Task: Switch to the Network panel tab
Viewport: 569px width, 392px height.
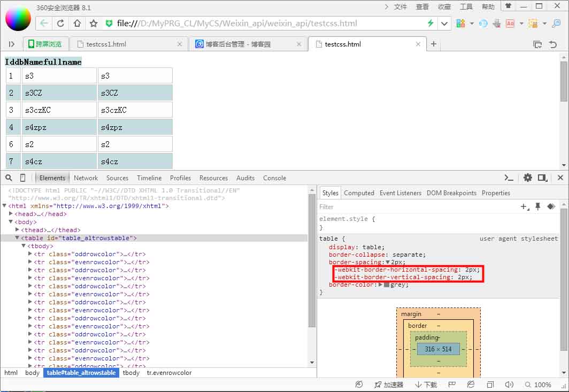Action: pos(86,178)
